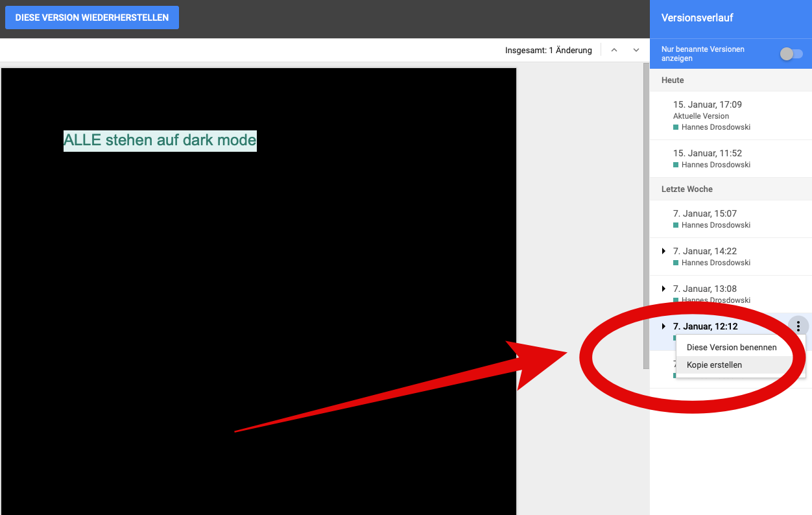Click Insgesamt: 1 Änderung text
The image size is (812, 515).
point(549,50)
